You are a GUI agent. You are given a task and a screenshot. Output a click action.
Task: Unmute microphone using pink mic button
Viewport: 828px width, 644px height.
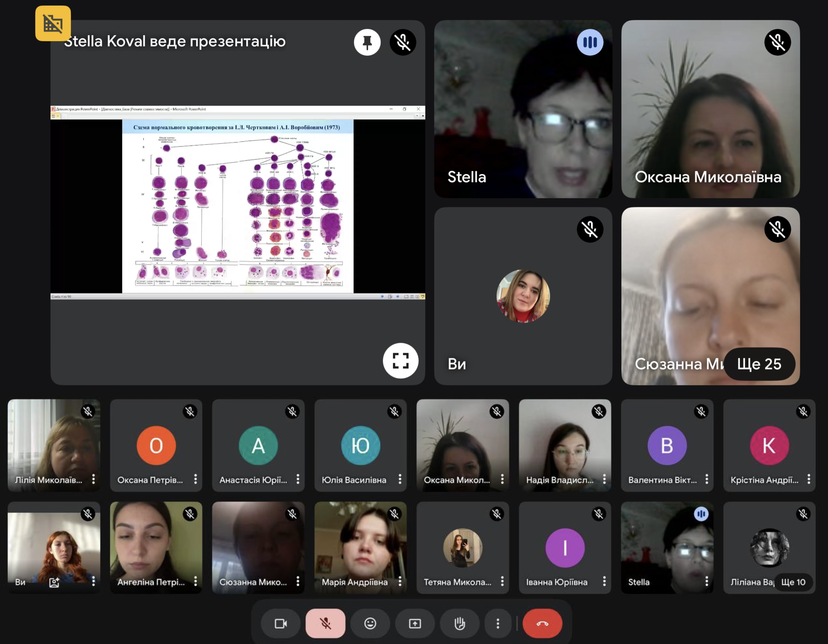tap(325, 624)
